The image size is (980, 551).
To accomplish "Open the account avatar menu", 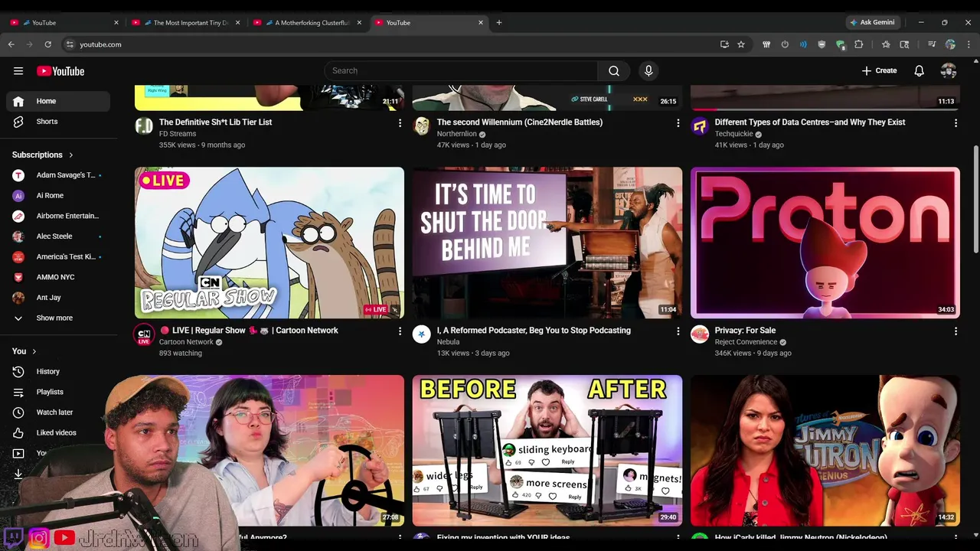I will pos(949,71).
